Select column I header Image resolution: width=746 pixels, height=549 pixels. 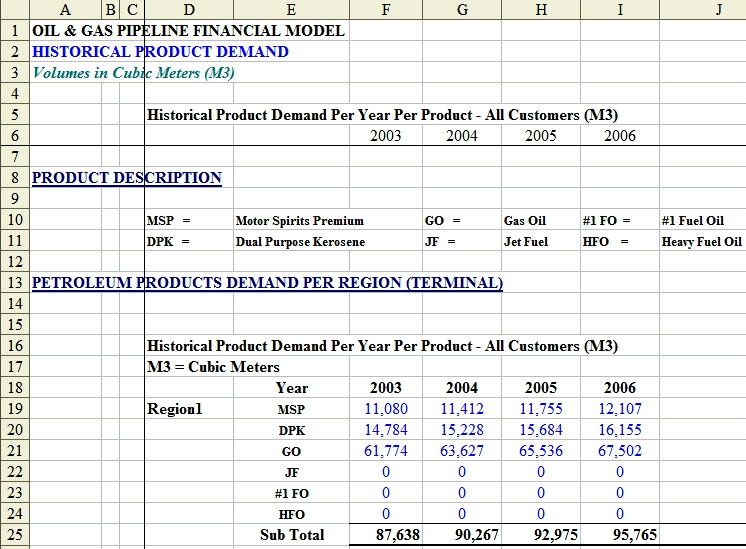620,10
